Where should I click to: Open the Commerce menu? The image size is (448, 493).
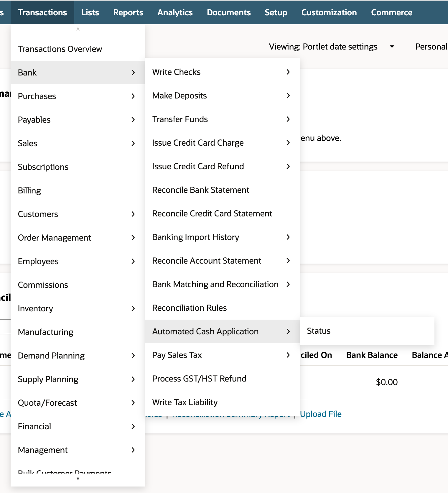tap(392, 12)
